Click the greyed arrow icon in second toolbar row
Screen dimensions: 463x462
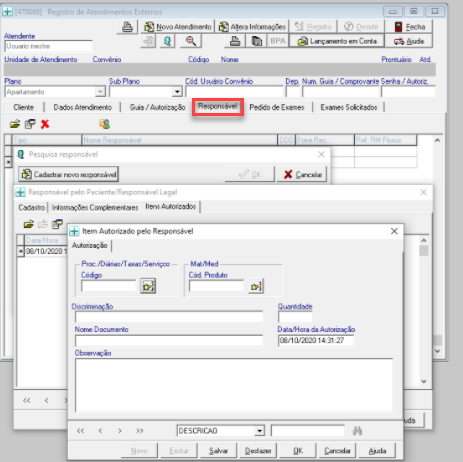(148, 41)
